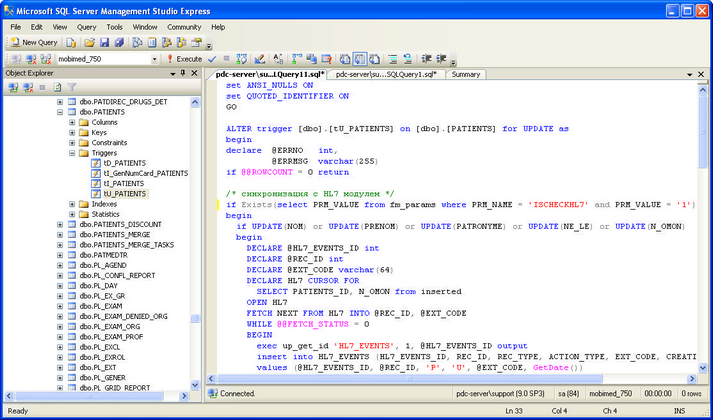The image size is (713, 420).
Task: Open a new Database Engine Query
Action: (71, 43)
